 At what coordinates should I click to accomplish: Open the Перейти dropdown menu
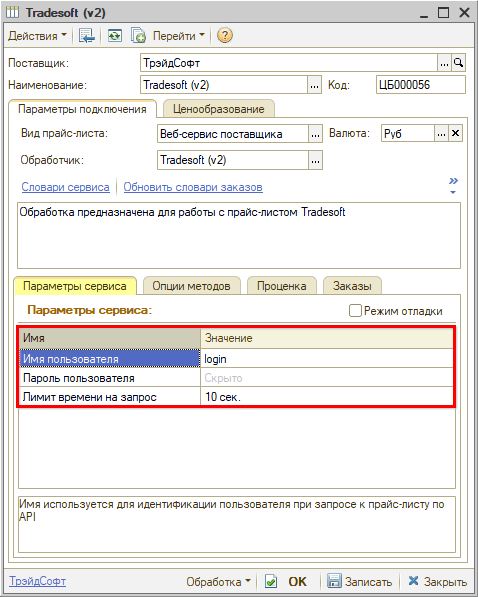coord(179,36)
